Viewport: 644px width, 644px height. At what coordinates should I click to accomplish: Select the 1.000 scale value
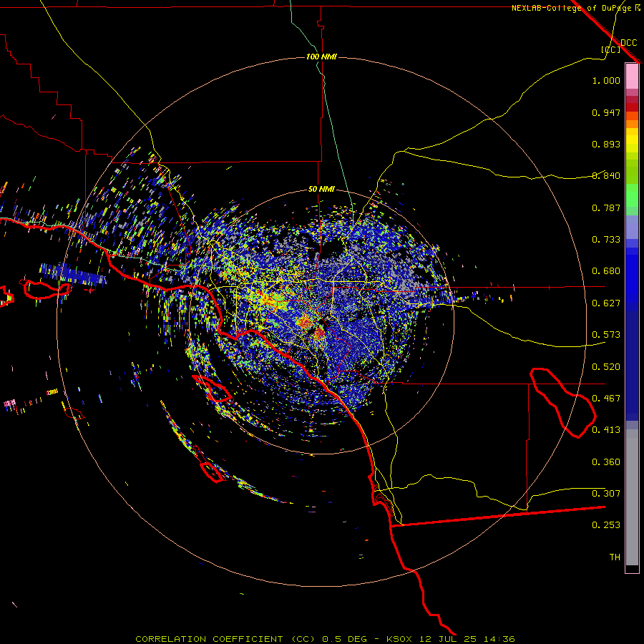click(x=606, y=80)
